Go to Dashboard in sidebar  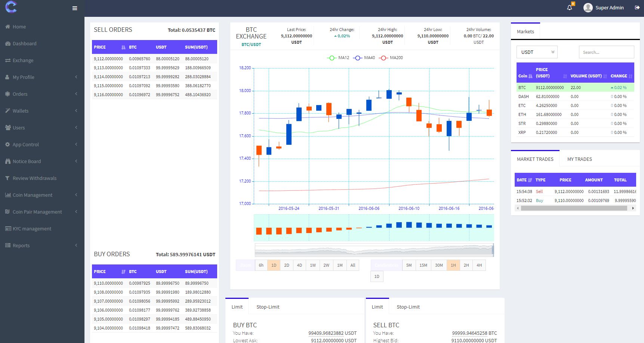pyautogui.click(x=24, y=43)
